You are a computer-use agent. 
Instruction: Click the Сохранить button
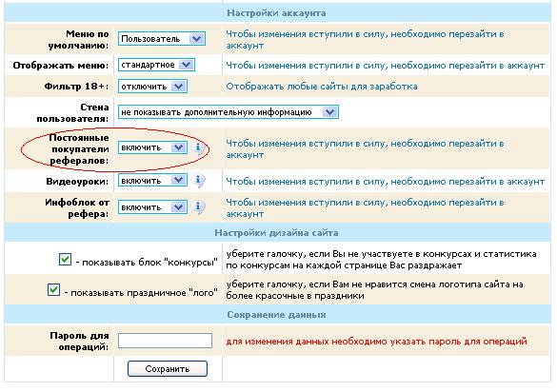pyautogui.click(x=168, y=369)
